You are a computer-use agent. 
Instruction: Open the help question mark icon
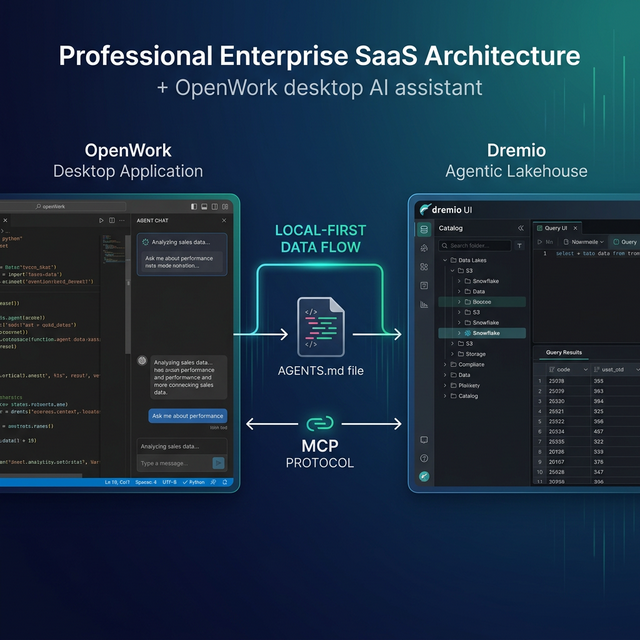(424, 458)
